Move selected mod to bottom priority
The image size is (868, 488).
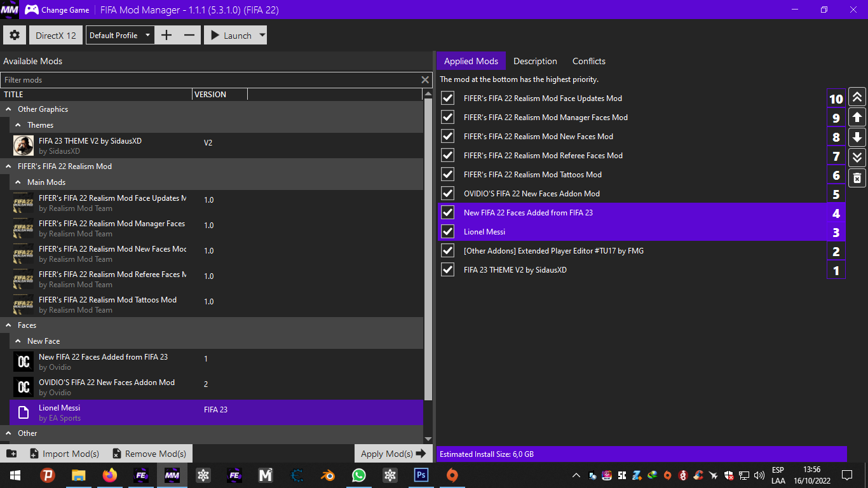click(857, 158)
